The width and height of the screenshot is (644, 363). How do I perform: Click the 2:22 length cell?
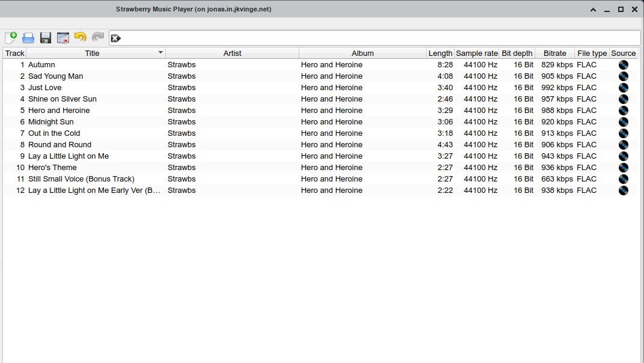[x=445, y=191]
